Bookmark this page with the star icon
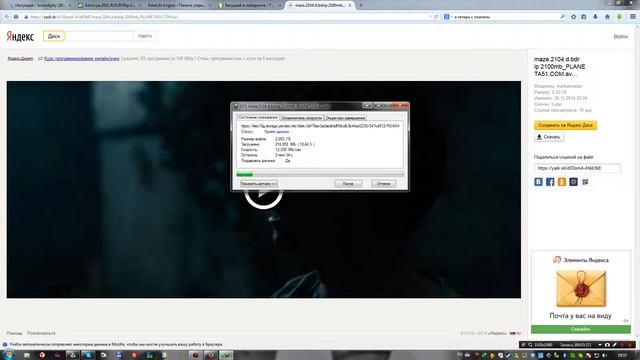Viewport: 640px width, 360px height. click(573, 17)
